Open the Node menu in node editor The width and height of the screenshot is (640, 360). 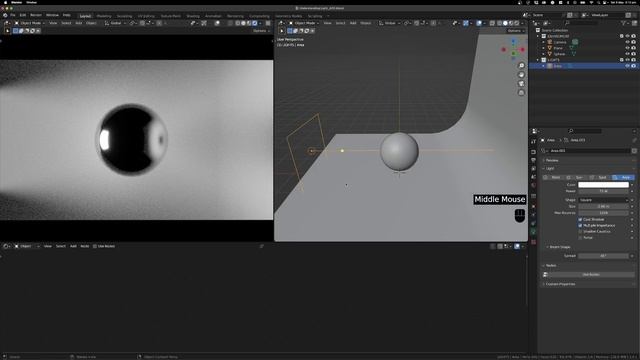(84, 246)
